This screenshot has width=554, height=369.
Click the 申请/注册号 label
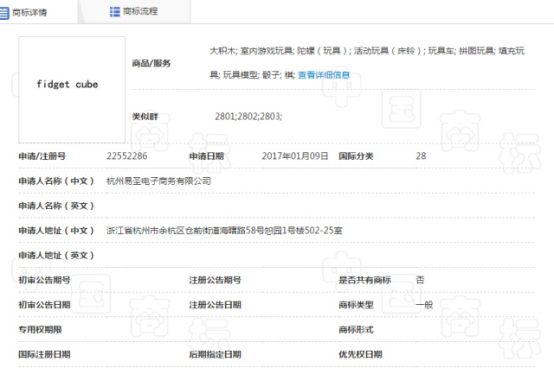(x=42, y=156)
